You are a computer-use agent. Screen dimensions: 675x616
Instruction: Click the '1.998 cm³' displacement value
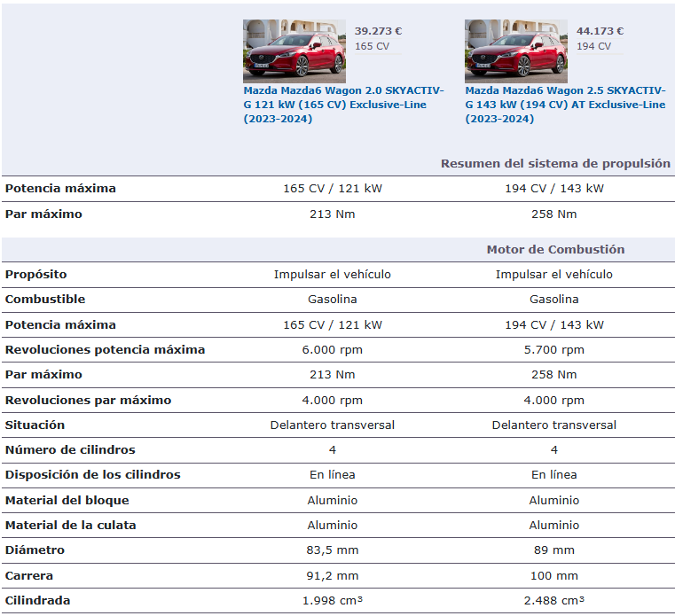tap(333, 601)
